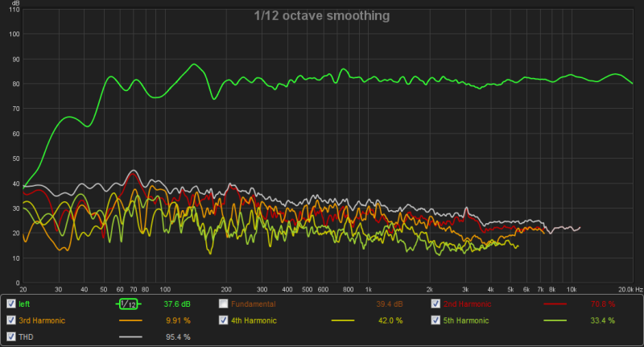Click the '1/12 octave smoothing' graph title

coord(322,15)
